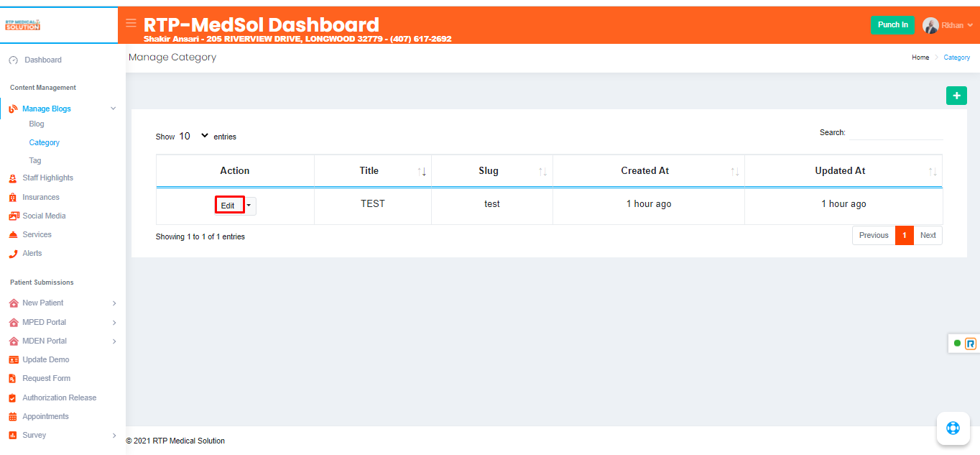The width and height of the screenshot is (980, 455).
Task: Expand the MPED Portal submenu chevron
Action: [114, 323]
